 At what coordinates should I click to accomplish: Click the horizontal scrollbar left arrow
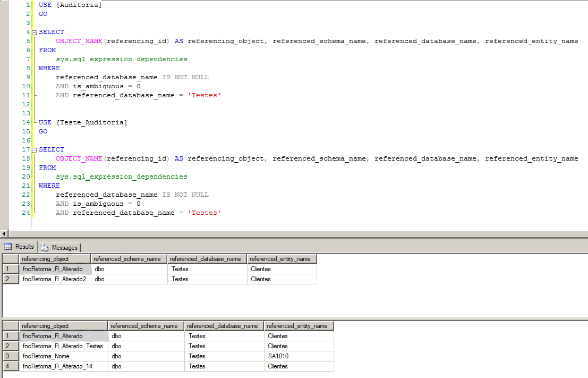(x=4, y=233)
